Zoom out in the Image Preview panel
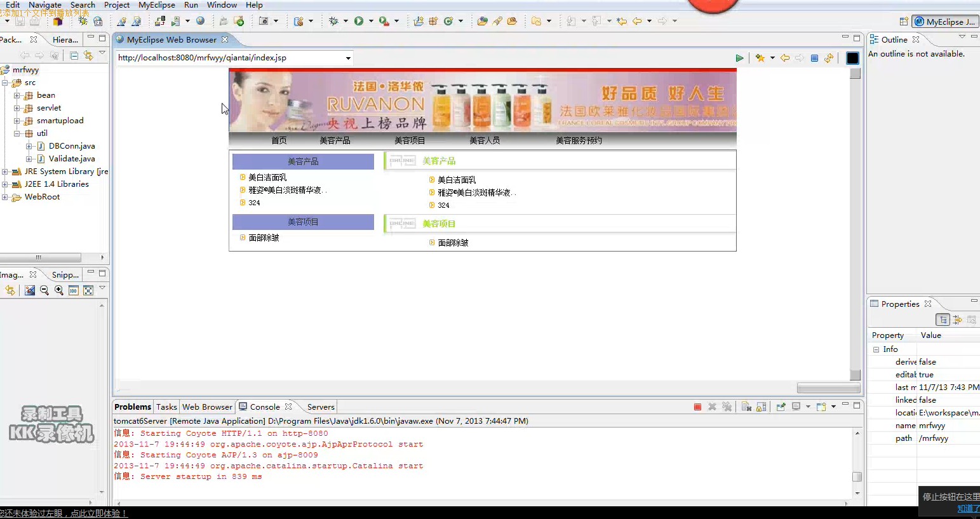980x519 pixels. (x=44, y=290)
